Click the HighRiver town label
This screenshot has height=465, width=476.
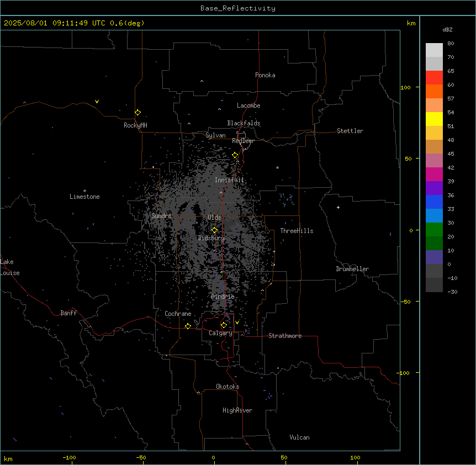237,410
